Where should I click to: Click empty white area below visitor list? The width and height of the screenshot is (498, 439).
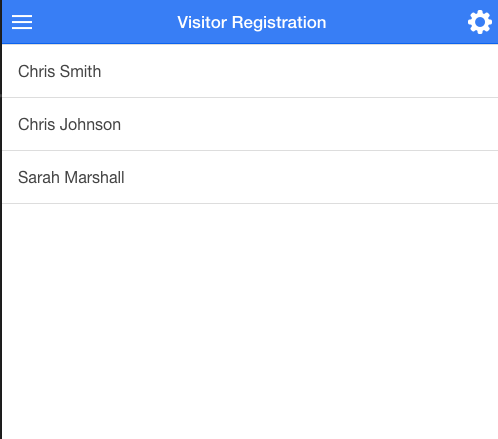[x=250, y=320]
